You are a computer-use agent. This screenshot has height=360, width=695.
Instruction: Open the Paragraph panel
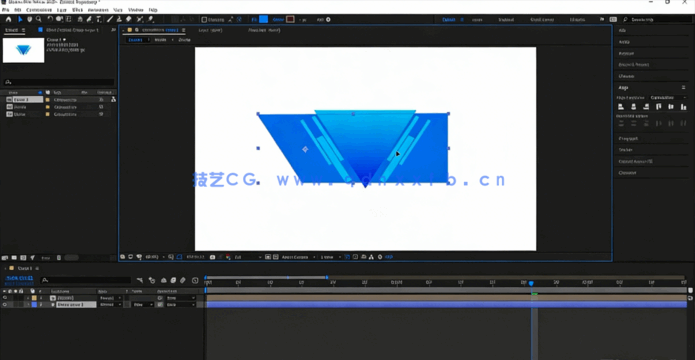[x=628, y=138]
